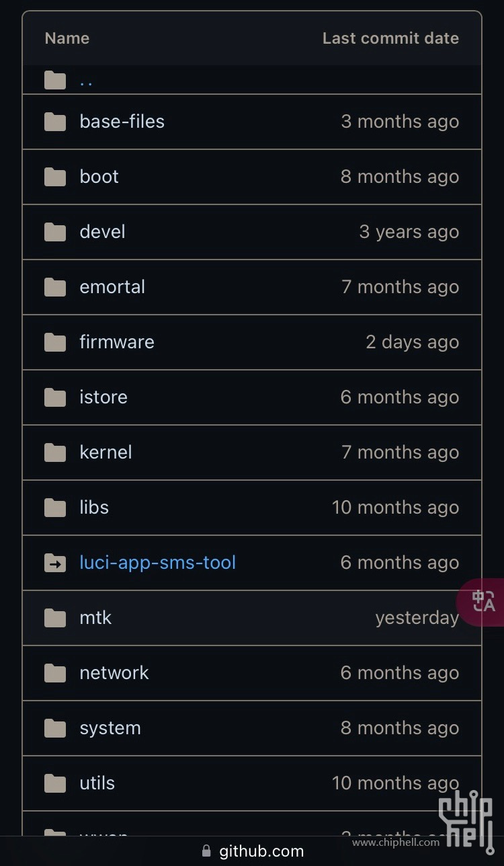Tap the github.com address bar
The width and height of the screenshot is (504, 866).
point(261,851)
